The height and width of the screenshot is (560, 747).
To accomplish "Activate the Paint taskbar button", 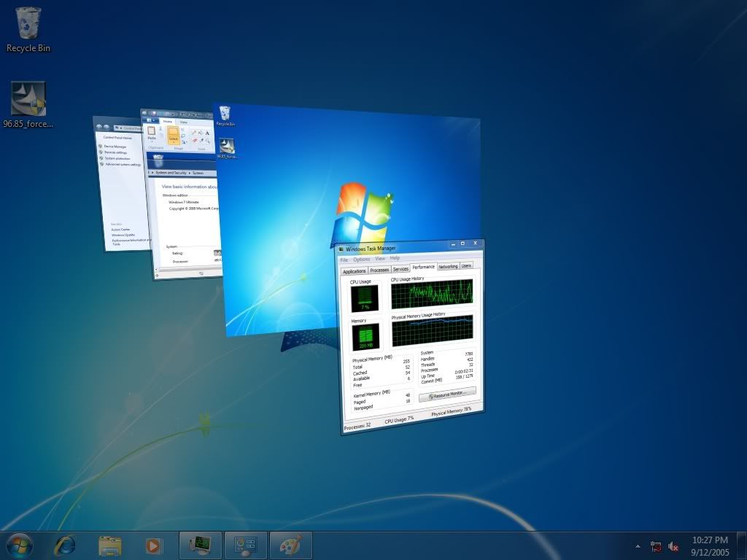I will (290, 544).
